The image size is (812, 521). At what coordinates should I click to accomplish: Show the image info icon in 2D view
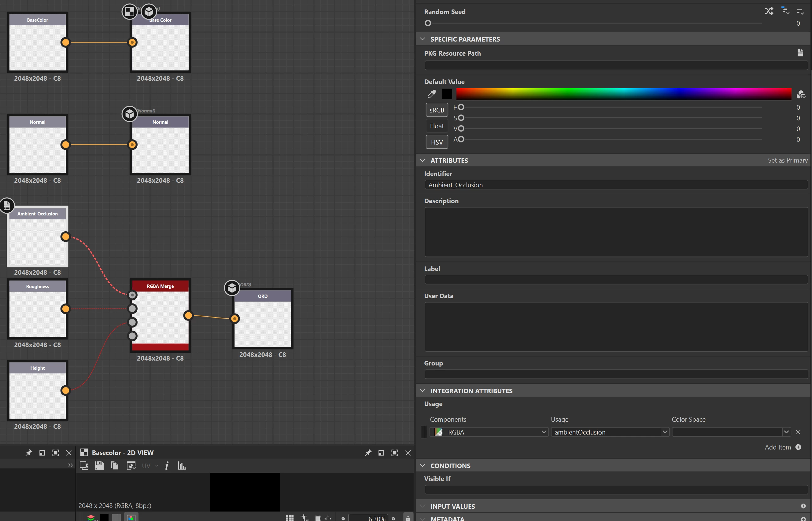pos(167,466)
